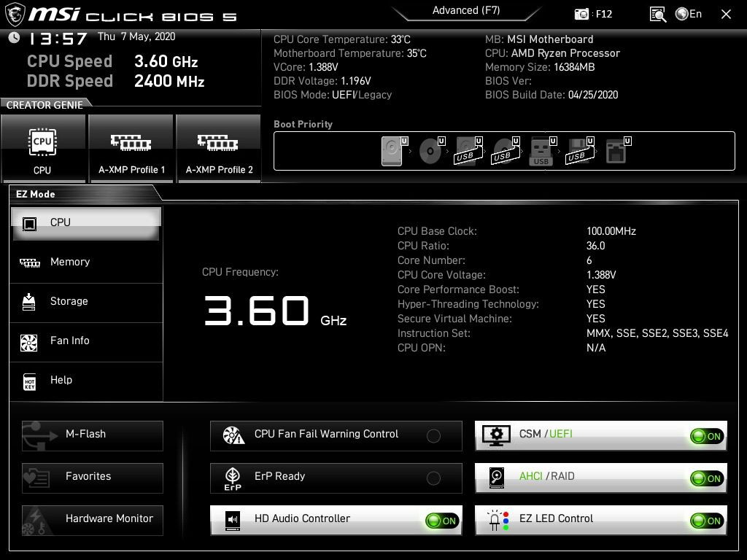747x560 pixels.
Task: Open the M-Flash utility
Action: click(93, 435)
